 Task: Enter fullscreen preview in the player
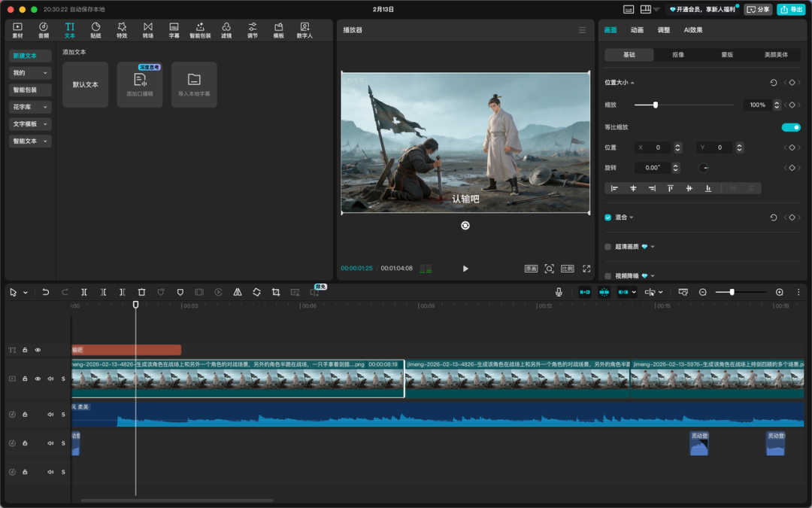coord(586,269)
